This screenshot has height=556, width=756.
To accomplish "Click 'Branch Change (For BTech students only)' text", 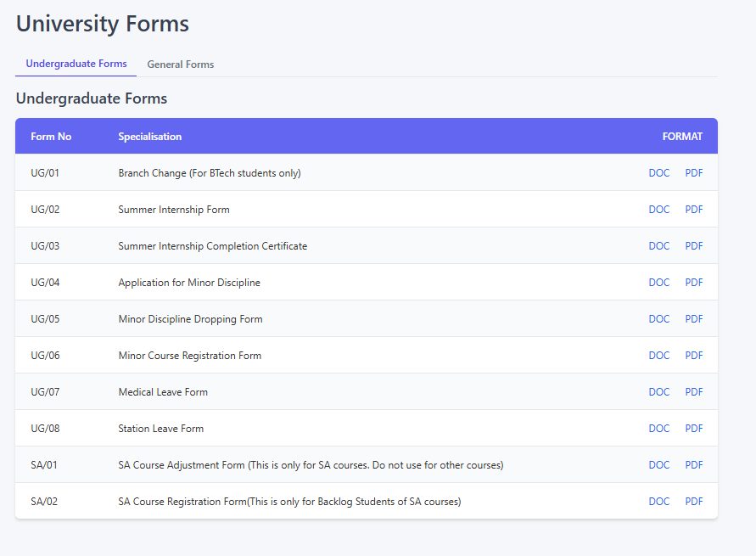I will [x=210, y=173].
